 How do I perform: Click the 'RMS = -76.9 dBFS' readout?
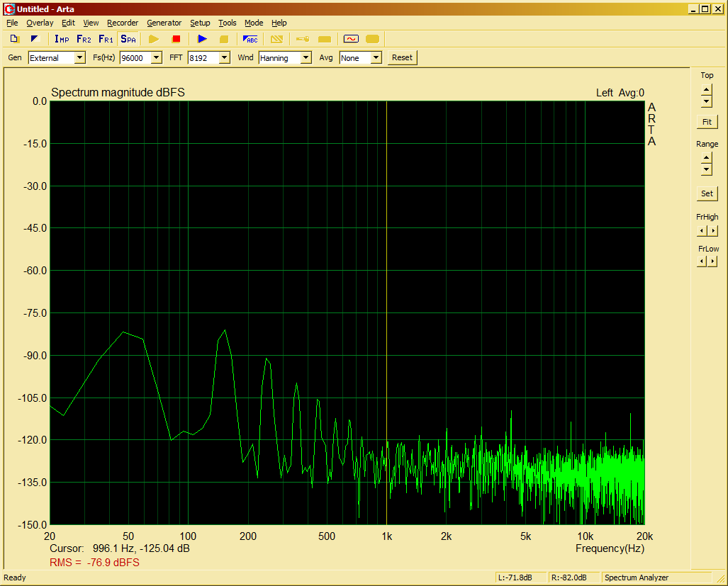[x=94, y=563]
